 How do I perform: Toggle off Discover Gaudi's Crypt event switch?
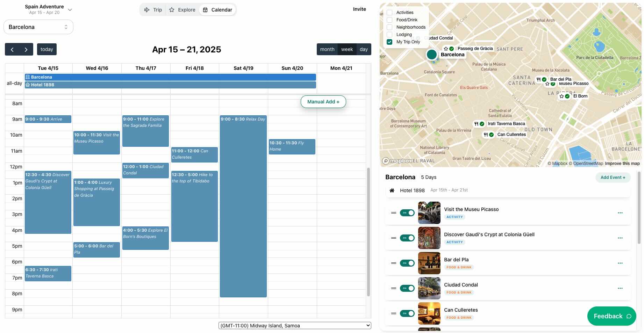point(407,238)
